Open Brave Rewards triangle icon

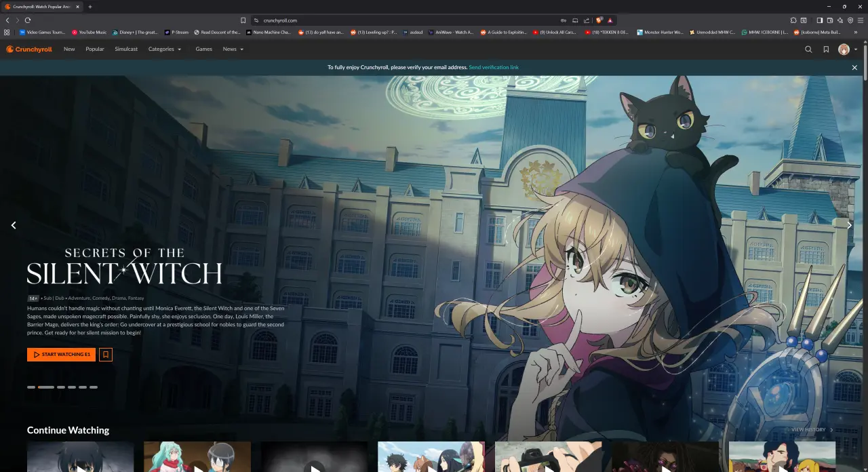610,20
